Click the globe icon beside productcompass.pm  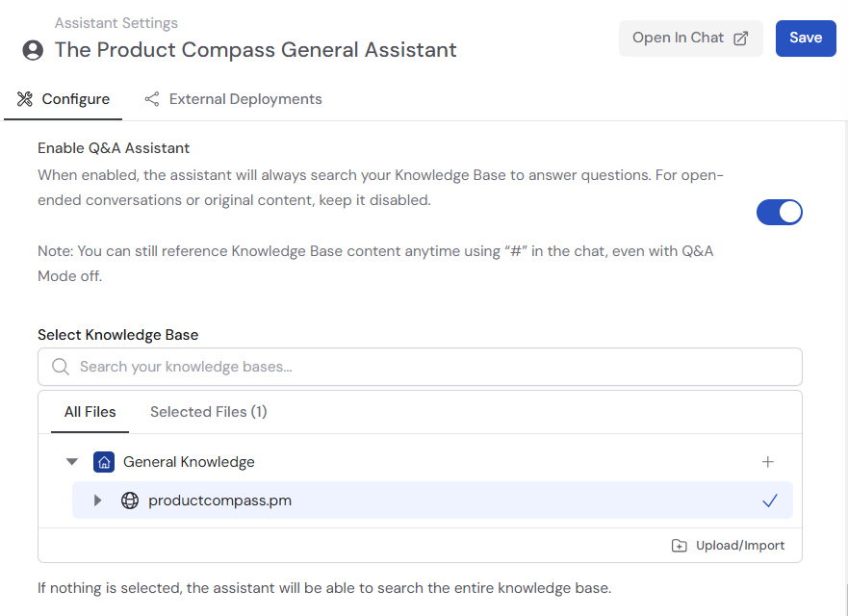130,500
